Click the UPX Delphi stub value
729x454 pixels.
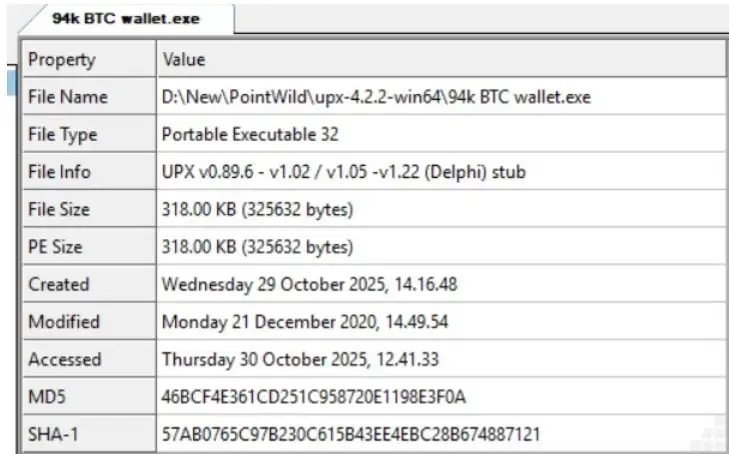[x=343, y=172]
